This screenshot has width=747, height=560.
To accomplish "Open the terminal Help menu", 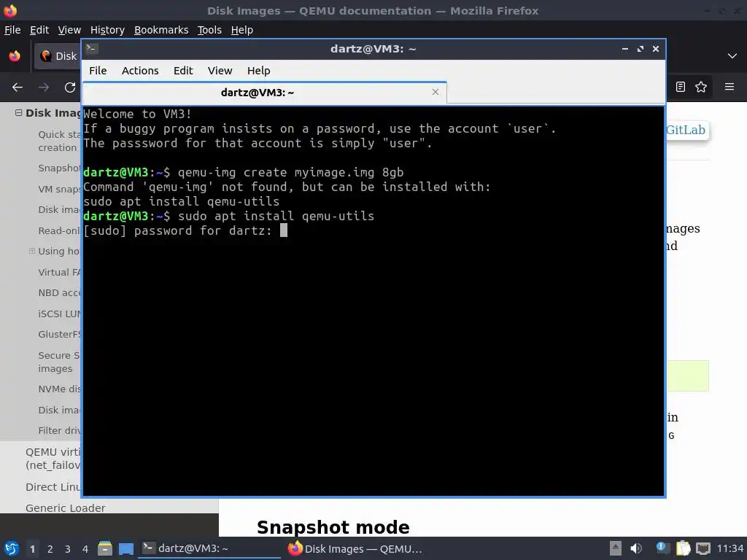I will click(x=259, y=71).
